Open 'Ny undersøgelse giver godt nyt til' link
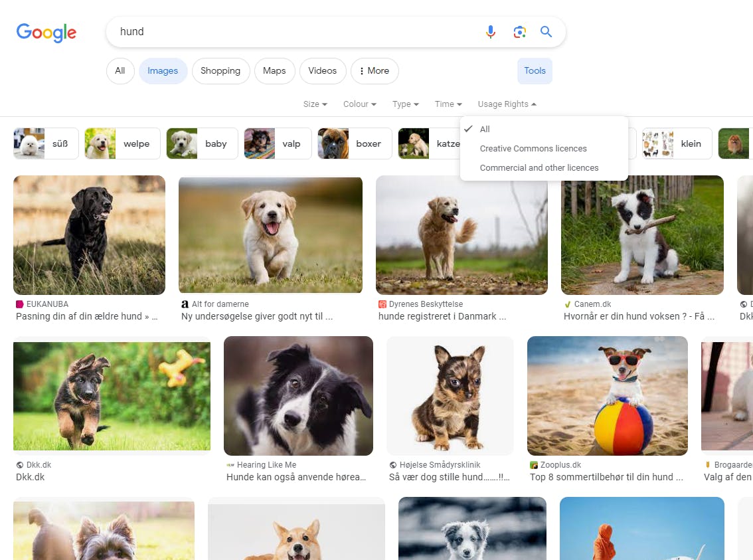This screenshot has width=753, height=560. coord(257,316)
